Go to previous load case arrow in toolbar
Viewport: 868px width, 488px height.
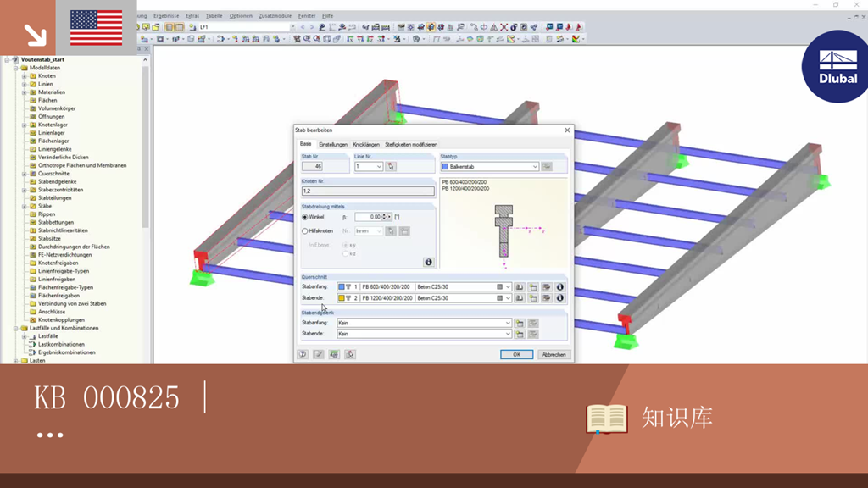pos(303,27)
